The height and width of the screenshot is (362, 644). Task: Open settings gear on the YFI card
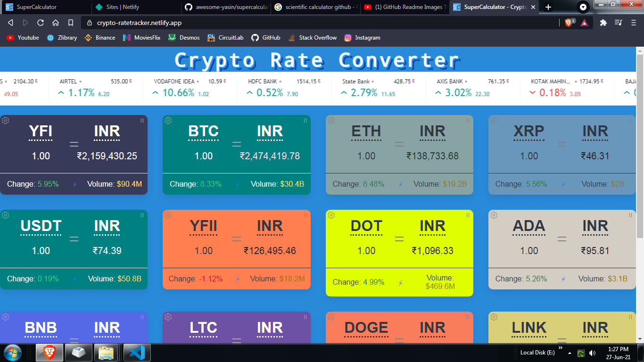click(5, 121)
